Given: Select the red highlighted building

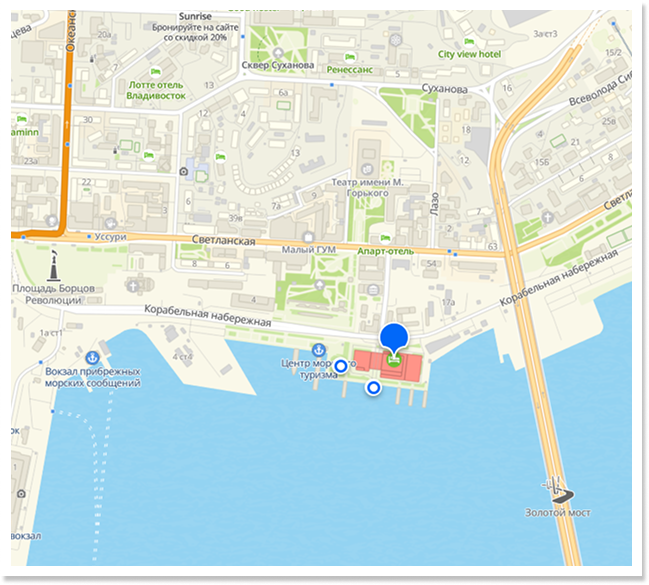Looking at the screenshot, I should coord(388,365).
